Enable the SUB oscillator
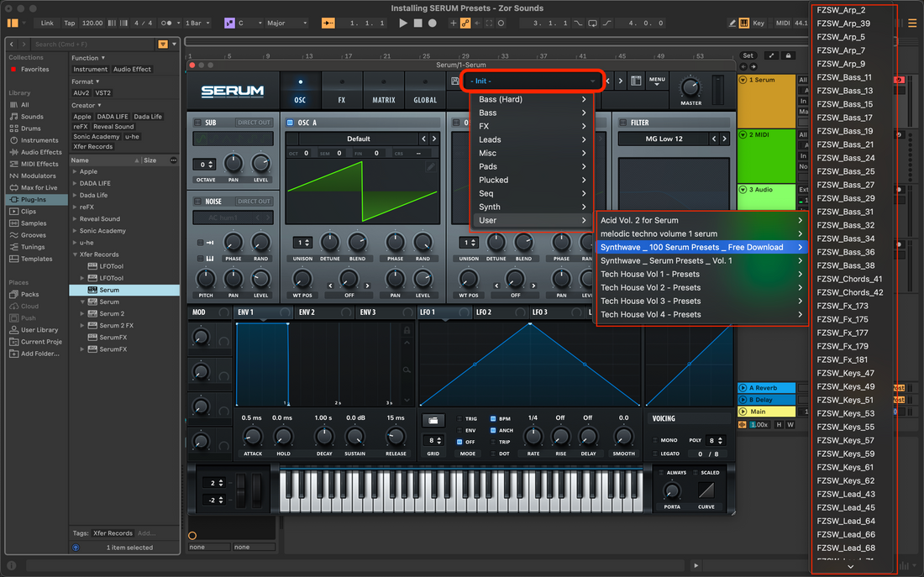 (197, 123)
